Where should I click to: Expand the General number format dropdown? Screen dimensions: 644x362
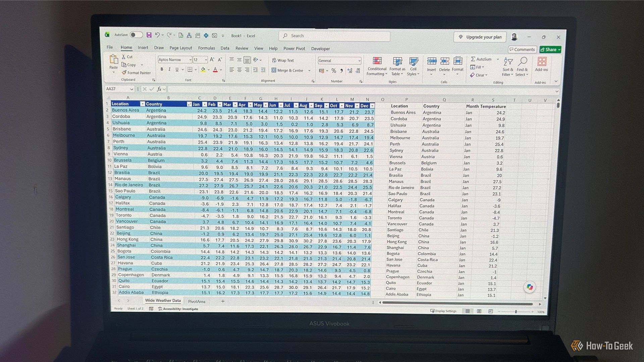[x=359, y=61]
